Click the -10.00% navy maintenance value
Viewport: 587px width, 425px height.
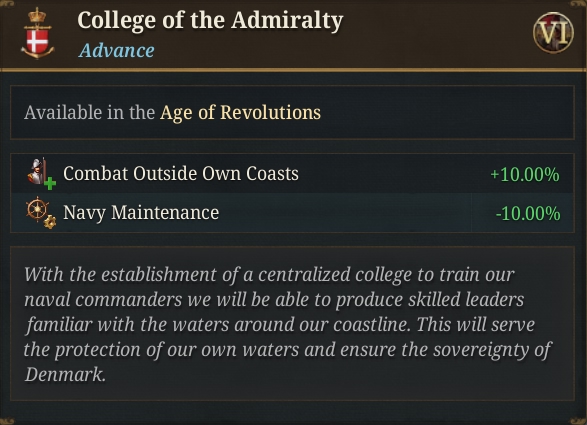[x=528, y=213]
